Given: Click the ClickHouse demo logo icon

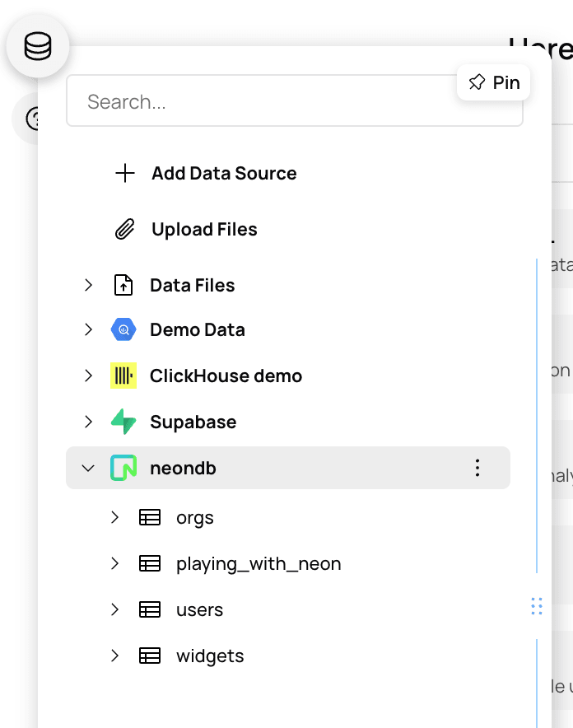Looking at the screenshot, I should tap(123, 376).
